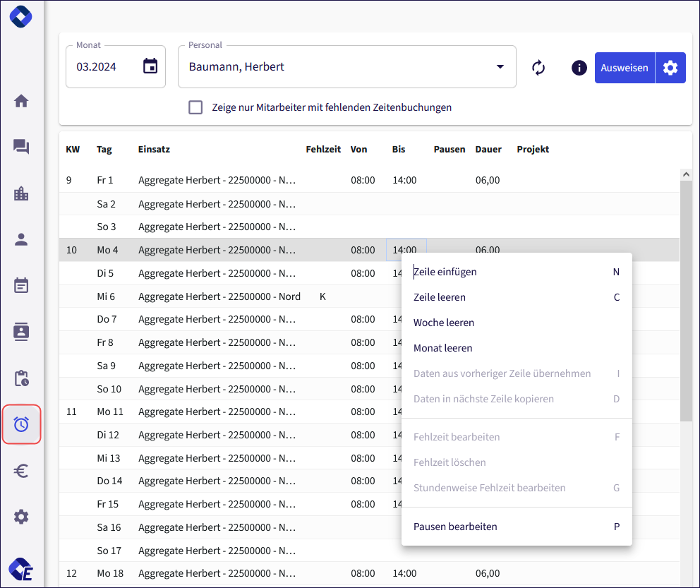Open the person profile sidebar icon

[21, 239]
